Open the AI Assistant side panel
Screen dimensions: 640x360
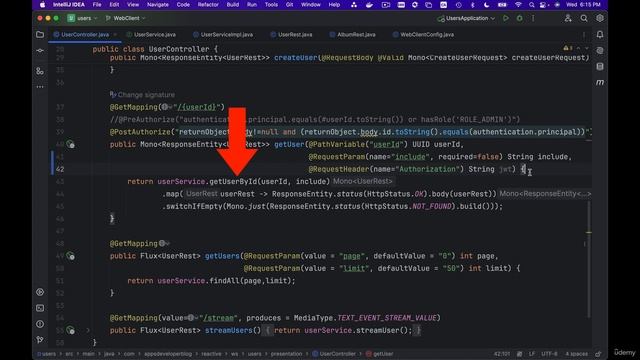[600, 51]
